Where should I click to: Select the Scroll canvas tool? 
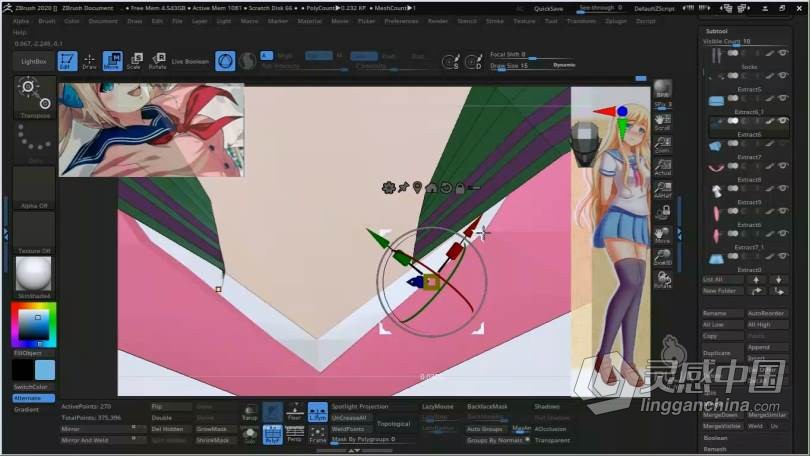662,122
